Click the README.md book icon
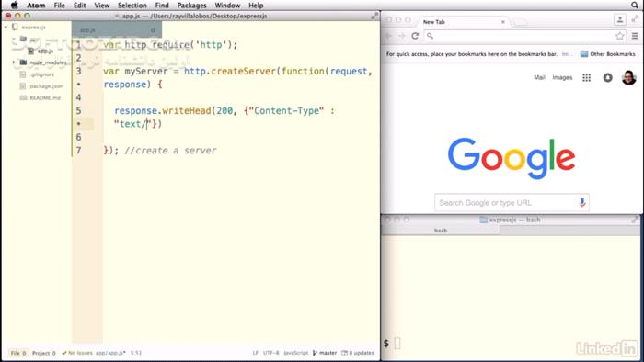Viewport: 644px width, 362px height. [x=23, y=98]
